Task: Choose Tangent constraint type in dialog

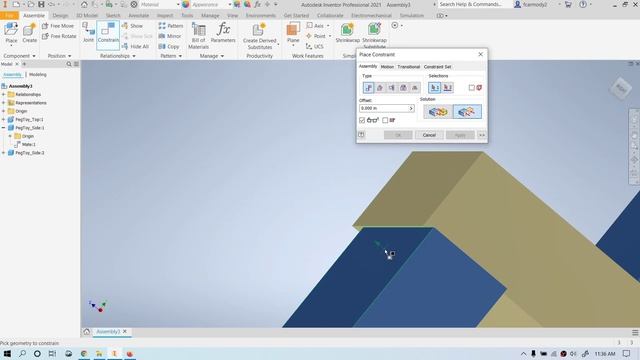Action: 391,88
